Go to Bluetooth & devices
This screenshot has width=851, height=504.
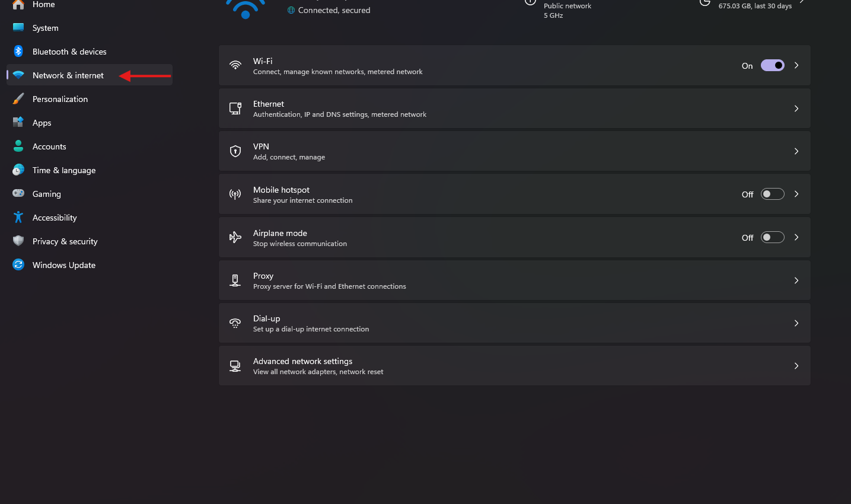pyautogui.click(x=70, y=51)
